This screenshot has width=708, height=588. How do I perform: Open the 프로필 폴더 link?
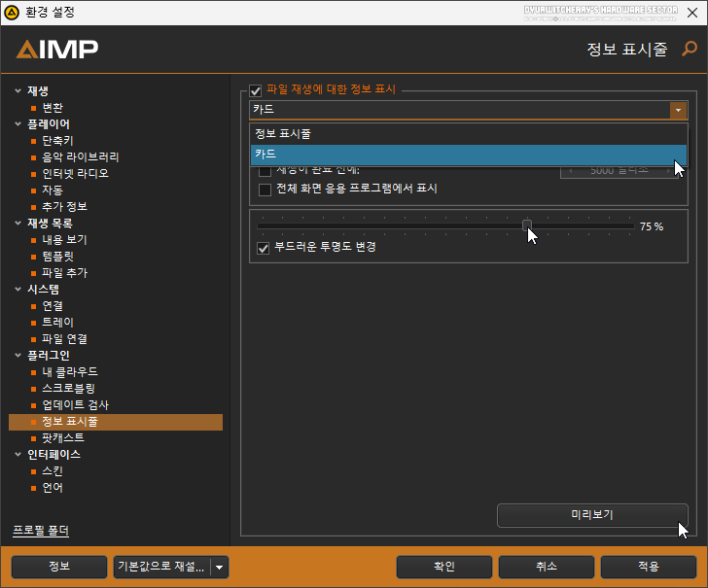click(41, 531)
